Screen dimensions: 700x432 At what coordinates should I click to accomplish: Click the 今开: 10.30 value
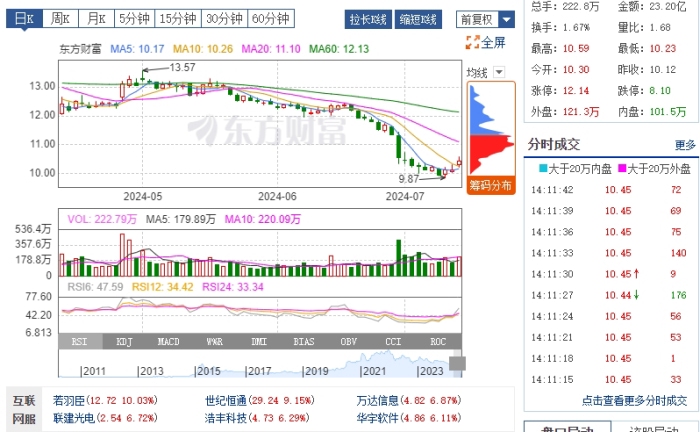(x=576, y=70)
